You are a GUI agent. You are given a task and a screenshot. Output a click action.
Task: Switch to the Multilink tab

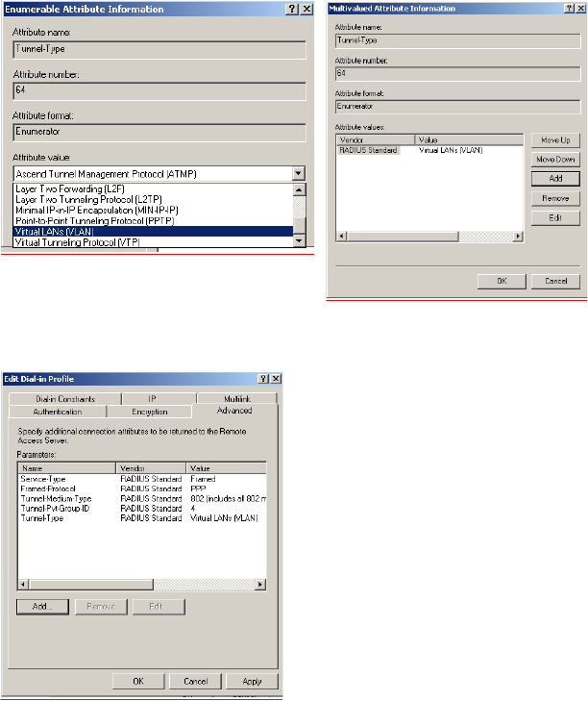[237, 399]
